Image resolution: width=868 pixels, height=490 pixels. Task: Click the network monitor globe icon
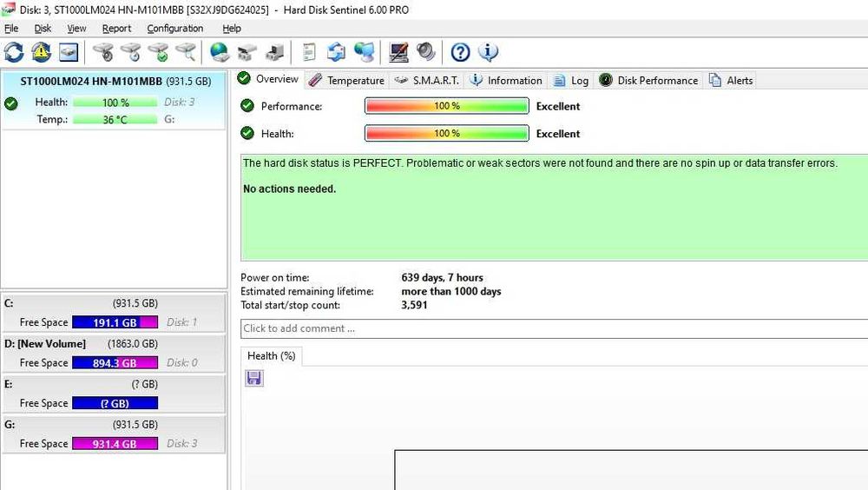point(365,52)
